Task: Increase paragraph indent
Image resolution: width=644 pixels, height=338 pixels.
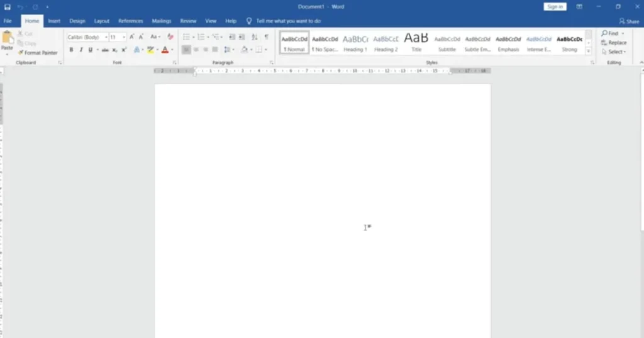Action: pos(242,37)
